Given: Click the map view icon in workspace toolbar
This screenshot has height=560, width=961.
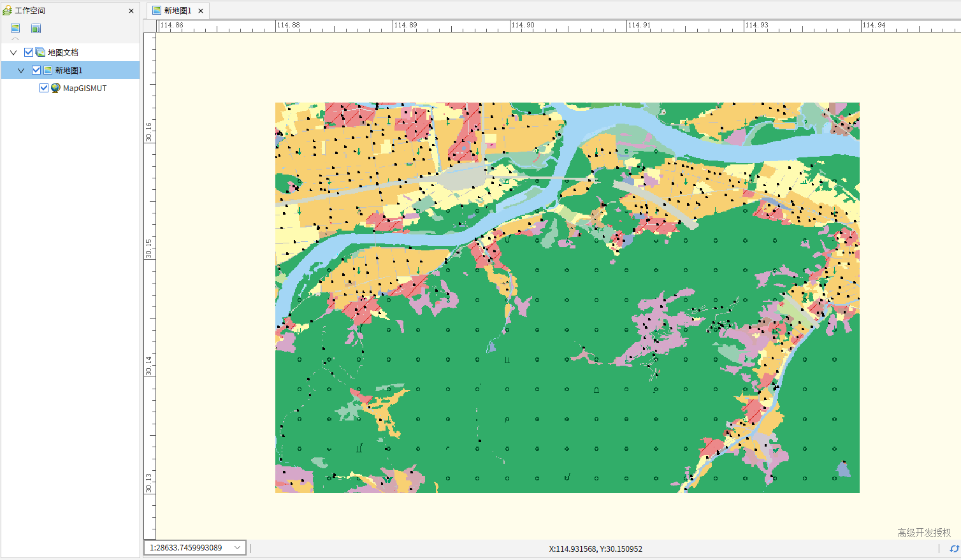Looking at the screenshot, I should click(x=15, y=28).
